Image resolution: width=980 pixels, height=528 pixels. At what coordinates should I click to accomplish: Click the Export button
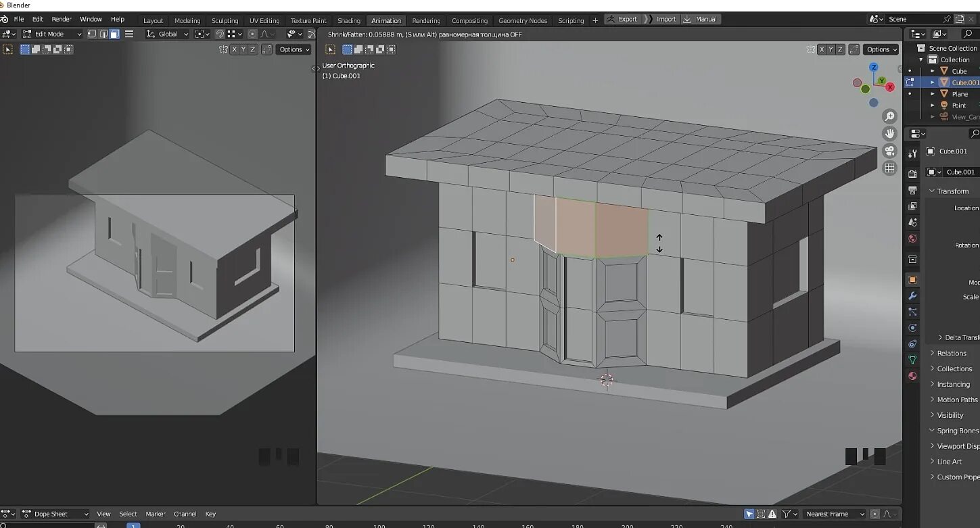622,19
